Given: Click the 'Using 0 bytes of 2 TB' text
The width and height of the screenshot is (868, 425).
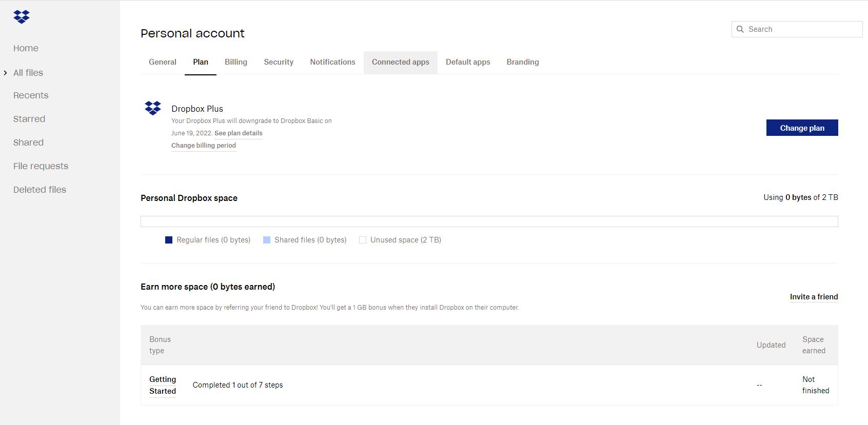Looking at the screenshot, I should (x=801, y=197).
